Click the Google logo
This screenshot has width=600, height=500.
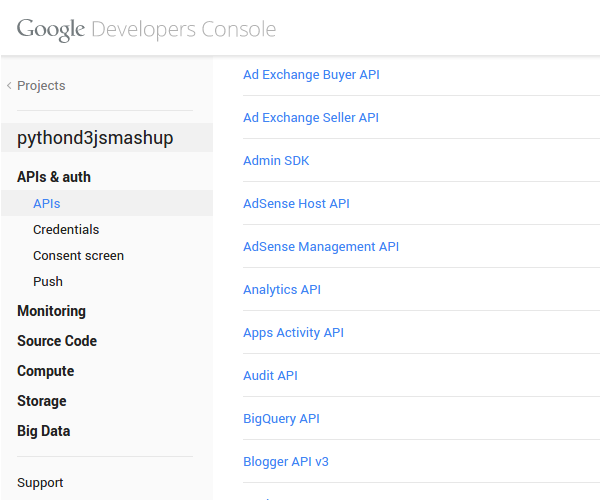51,29
